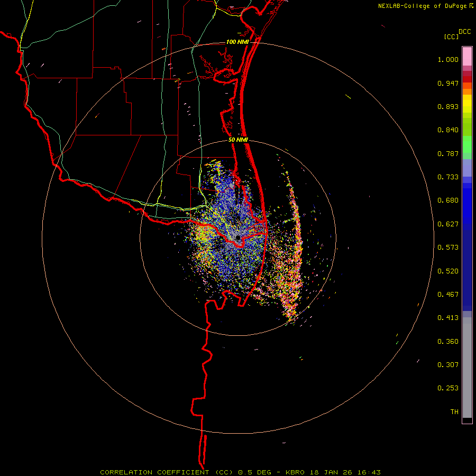476x476 pixels.
Task: Click the 0.627 scale value
Action: 448,224
